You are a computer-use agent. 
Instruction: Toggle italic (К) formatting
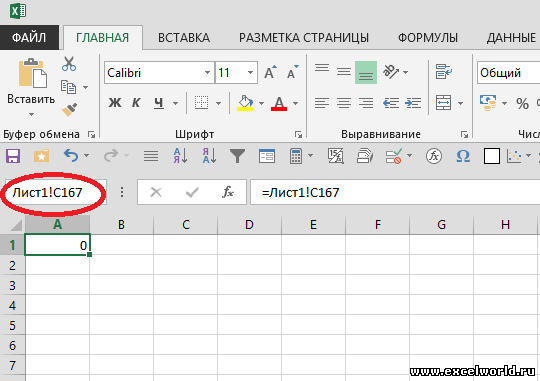click(x=136, y=103)
